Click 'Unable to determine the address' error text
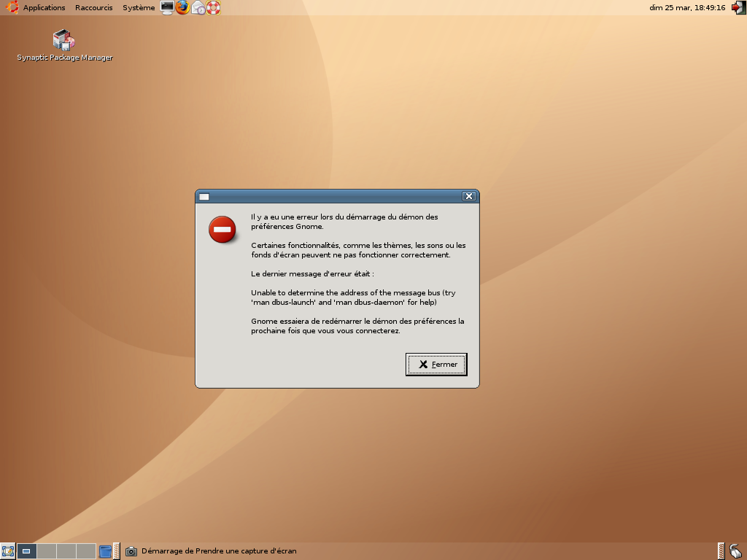The width and height of the screenshot is (747, 560). click(x=353, y=297)
